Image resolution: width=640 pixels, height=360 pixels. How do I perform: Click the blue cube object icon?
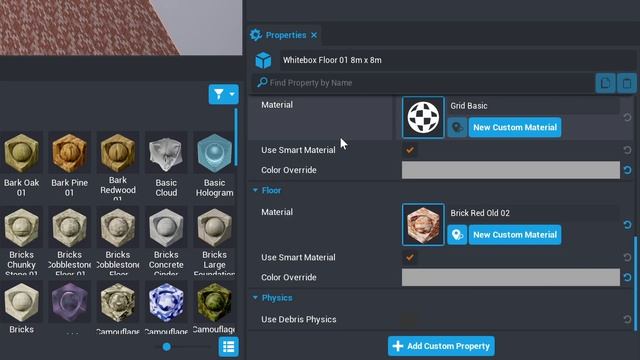[x=263, y=60]
